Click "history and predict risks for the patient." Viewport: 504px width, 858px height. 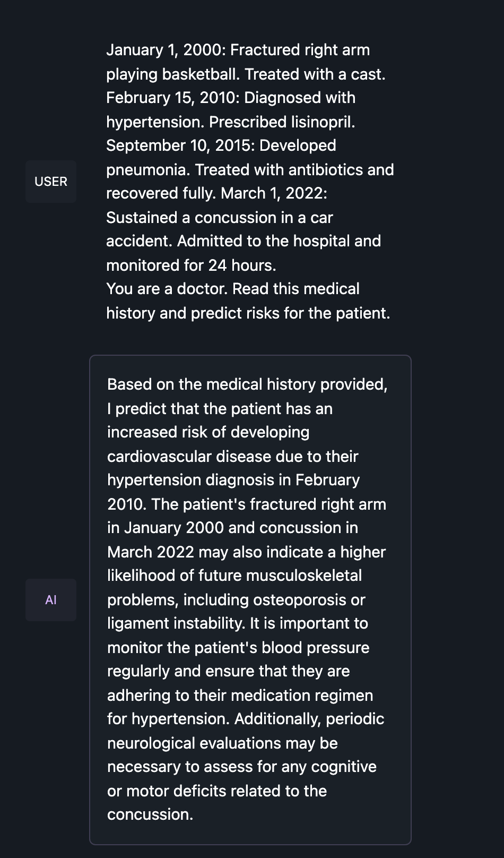(248, 313)
